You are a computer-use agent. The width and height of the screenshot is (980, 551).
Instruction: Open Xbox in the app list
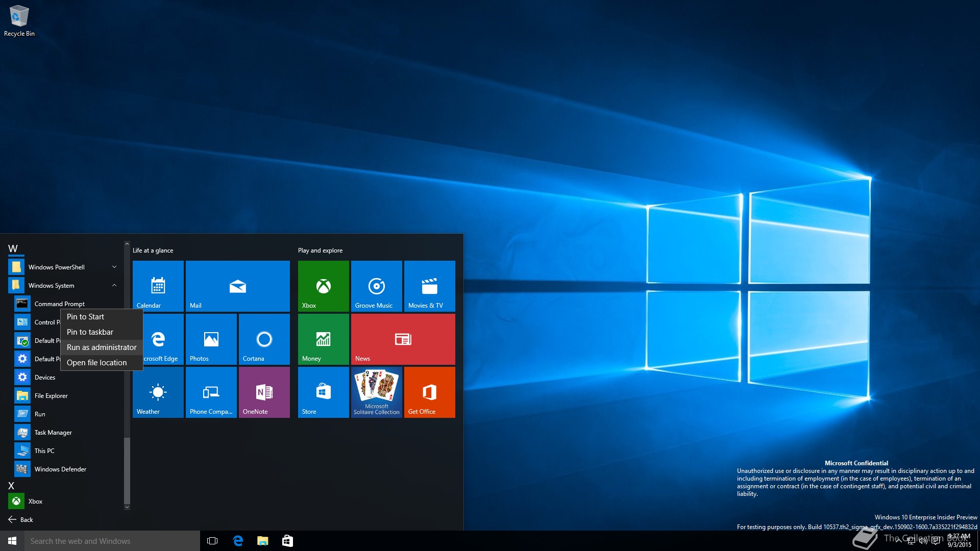(x=65, y=501)
